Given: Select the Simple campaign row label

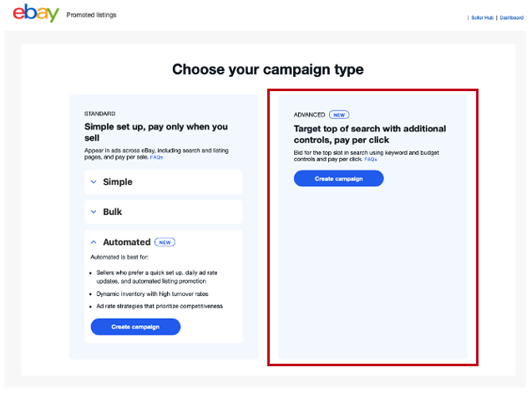Looking at the screenshot, I should tap(118, 181).
